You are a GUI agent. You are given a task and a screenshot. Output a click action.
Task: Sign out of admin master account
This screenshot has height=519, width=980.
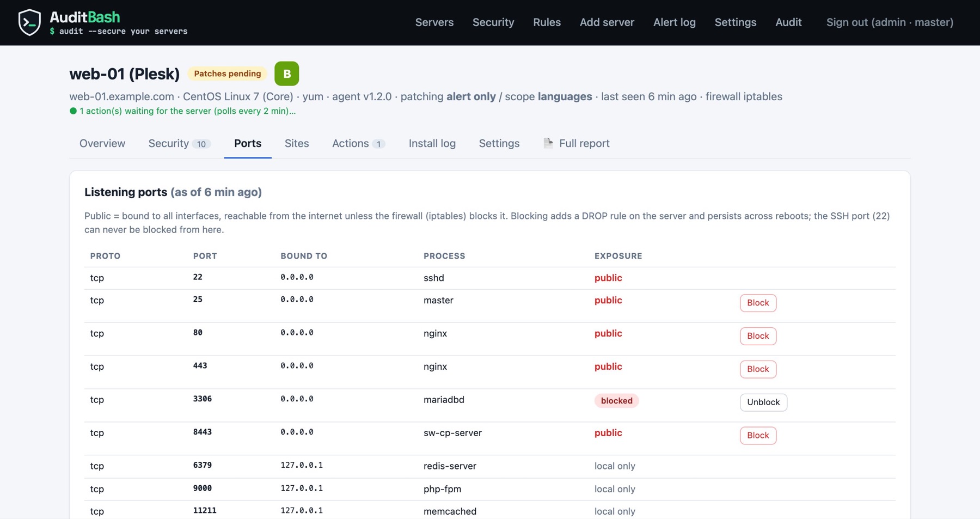(890, 22)
